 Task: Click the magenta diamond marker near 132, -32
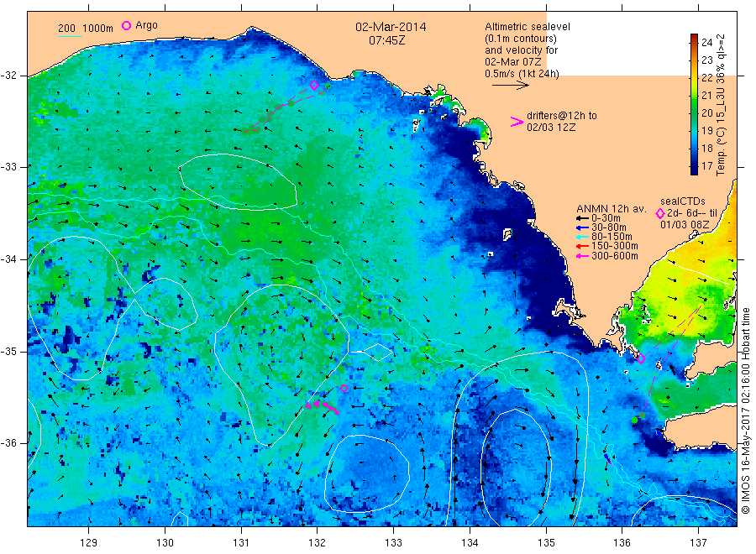click(314, 86)
